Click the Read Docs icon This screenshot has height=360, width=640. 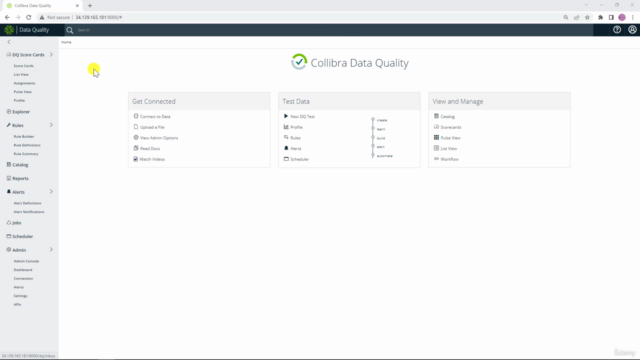[x=136, y=148]
